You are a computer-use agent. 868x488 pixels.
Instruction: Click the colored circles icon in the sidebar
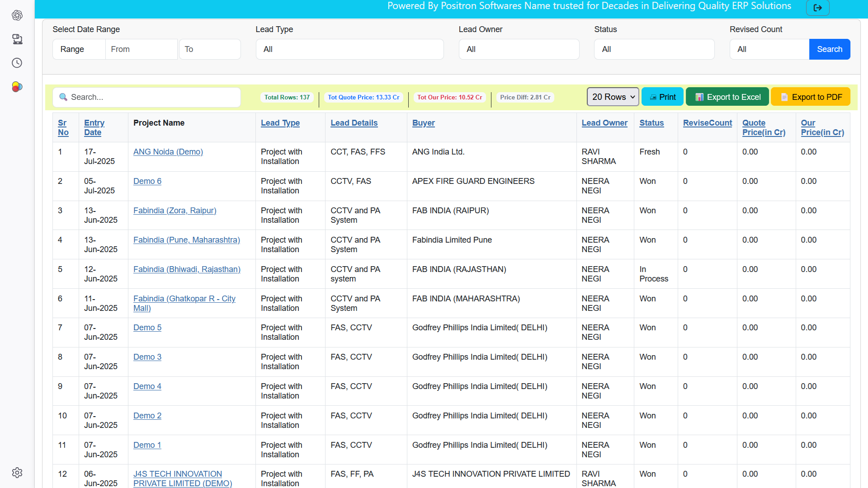[x=17, y=87]
